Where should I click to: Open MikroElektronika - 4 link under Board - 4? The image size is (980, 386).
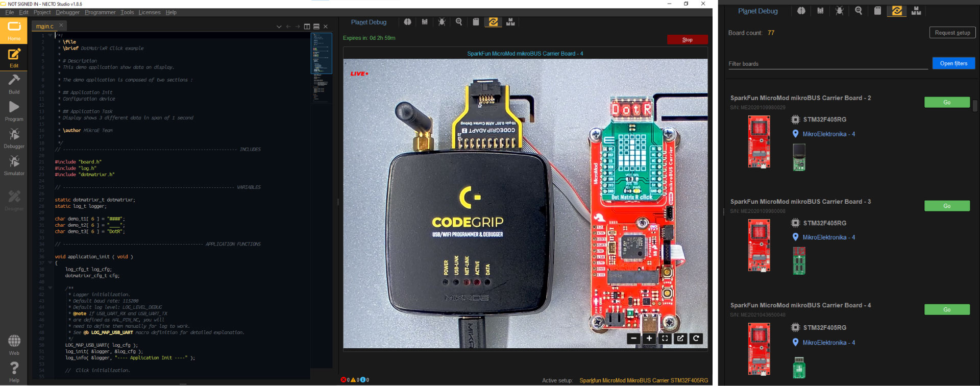tap(828, 342)
